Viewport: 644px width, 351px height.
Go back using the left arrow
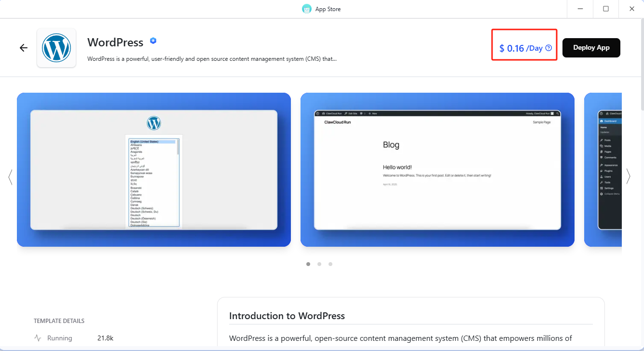pyautogui.click(x=24, y=48)
